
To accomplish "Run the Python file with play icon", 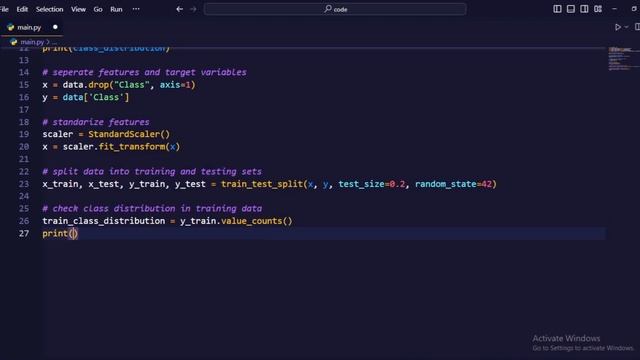I will pos(618,27).
